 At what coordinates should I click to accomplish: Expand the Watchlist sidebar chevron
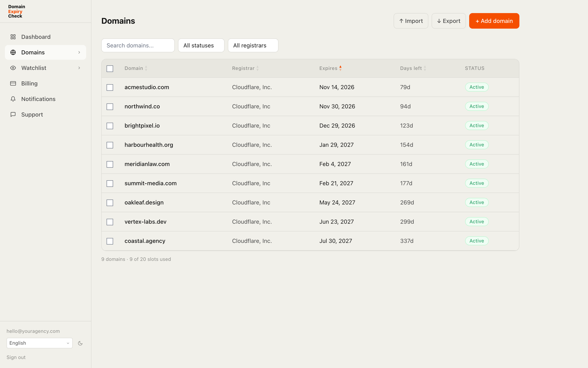pos(79,68)
